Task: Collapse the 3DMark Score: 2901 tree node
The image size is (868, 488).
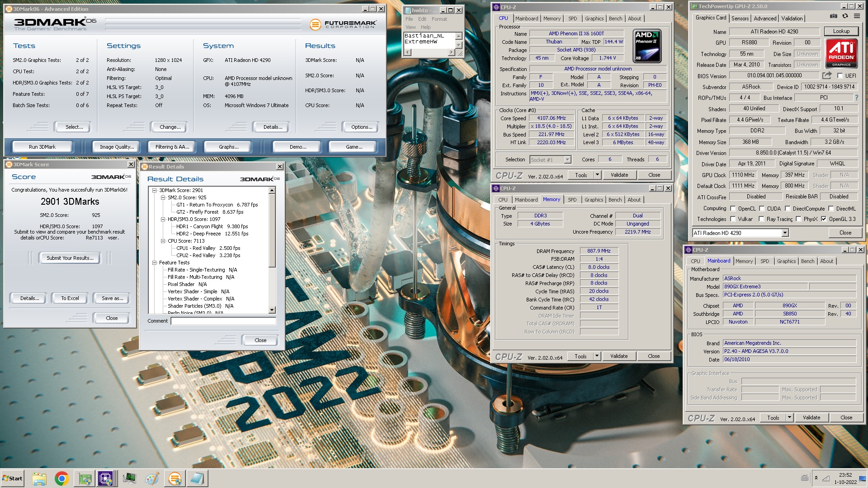Action: click(x=154, y=190)
